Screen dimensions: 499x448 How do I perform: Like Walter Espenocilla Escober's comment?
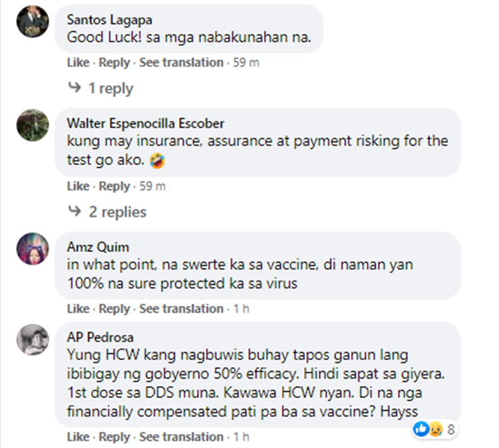click(78, 186)
